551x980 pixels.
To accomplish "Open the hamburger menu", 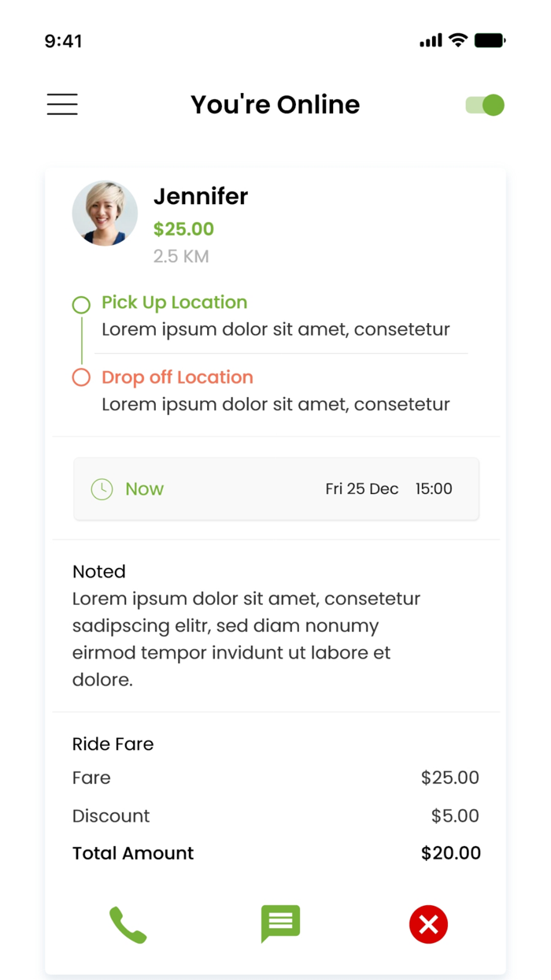I will 62,105.
